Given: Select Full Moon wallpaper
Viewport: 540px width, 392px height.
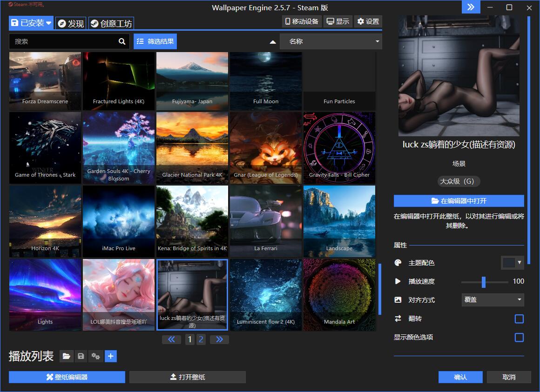Looking at the screenshot, I should (x=266, y=81).
